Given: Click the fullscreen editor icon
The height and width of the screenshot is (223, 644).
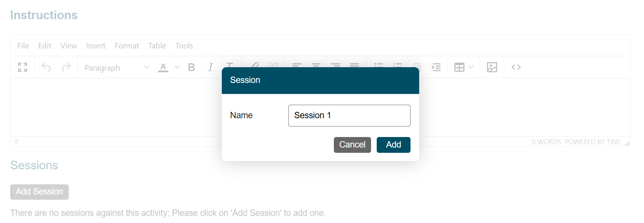Looking at the screenshot, I should click(x=23, y=67).
